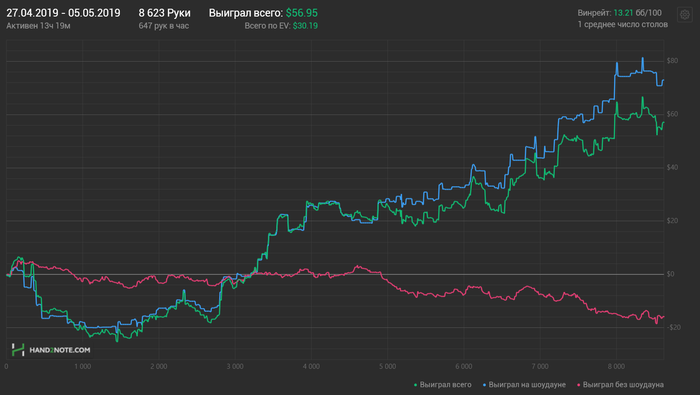
Task: Click the date range 27.04.2019 - 05.05.2019
Action: click(x=63, y=13)
